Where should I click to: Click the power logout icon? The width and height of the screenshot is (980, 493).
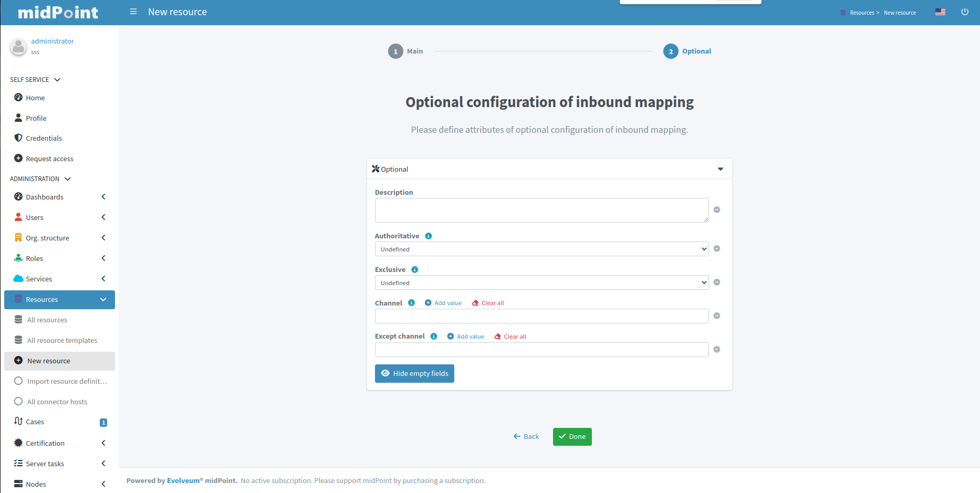click(965, 12)
